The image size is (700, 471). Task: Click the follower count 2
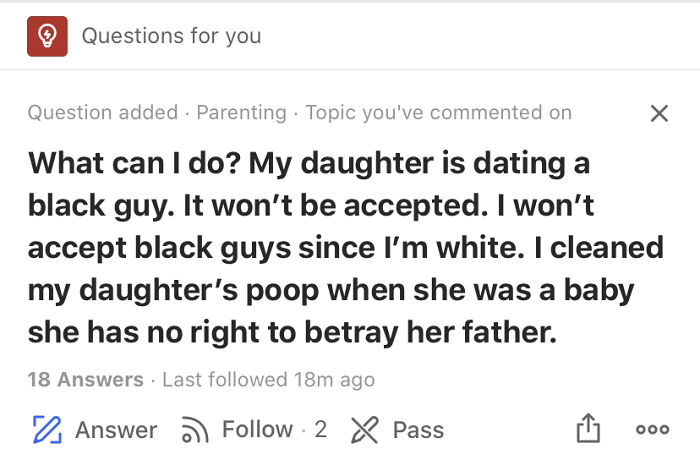321,429
